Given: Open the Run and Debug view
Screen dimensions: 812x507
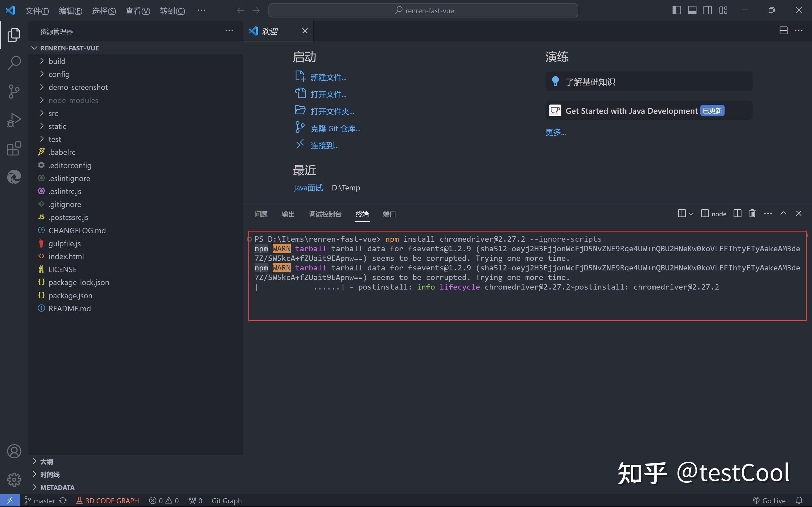Looking at the screenshot, I should [14, 119].
